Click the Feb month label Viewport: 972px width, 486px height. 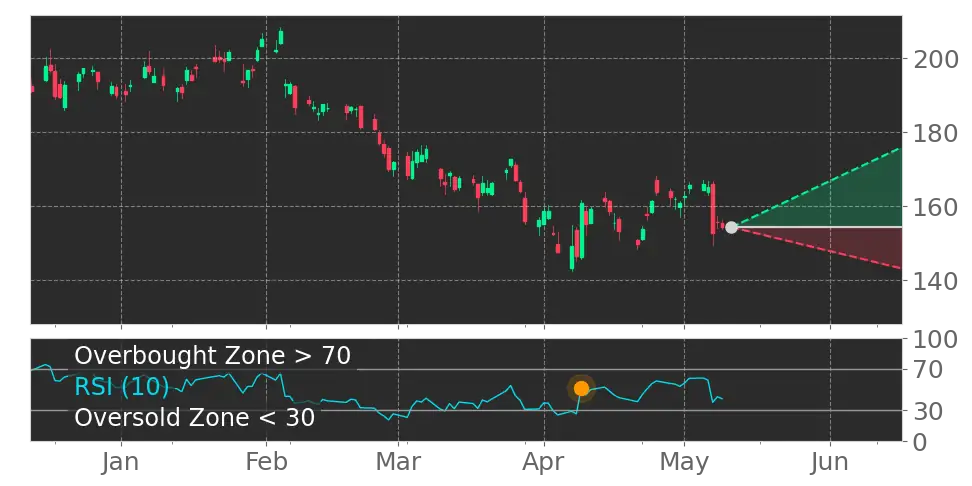266,462
